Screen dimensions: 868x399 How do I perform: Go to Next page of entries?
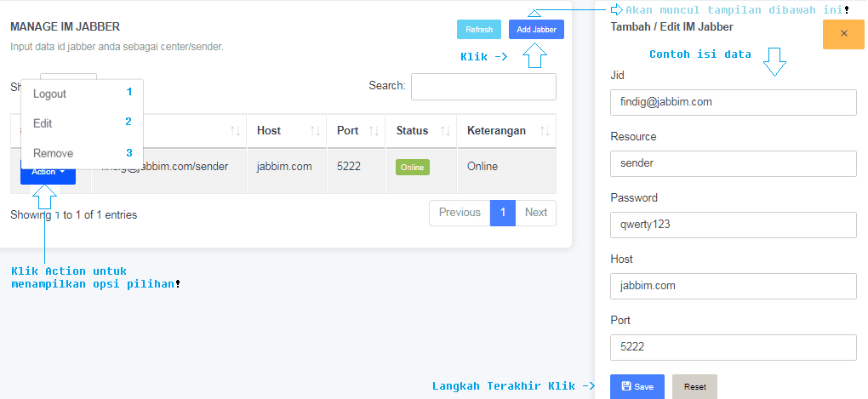(535, 213)
